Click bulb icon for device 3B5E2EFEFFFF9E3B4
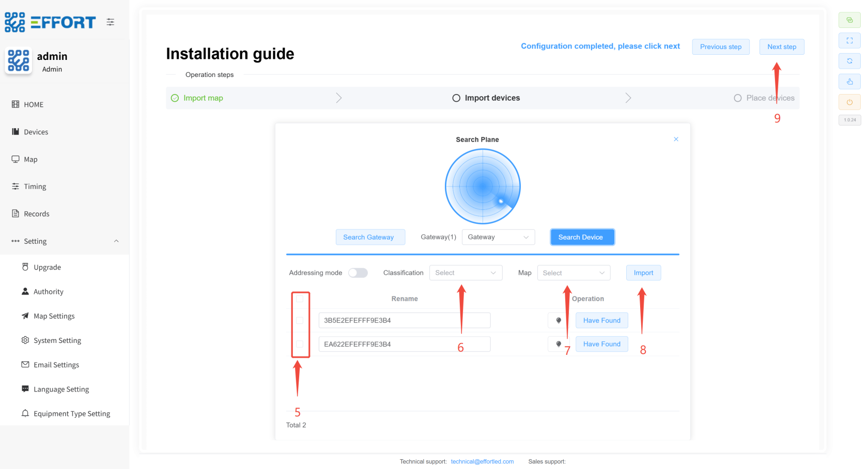Image resolution: width=868 pixels, height=469 pixels. pyautogui.click(x=559, y=320)
